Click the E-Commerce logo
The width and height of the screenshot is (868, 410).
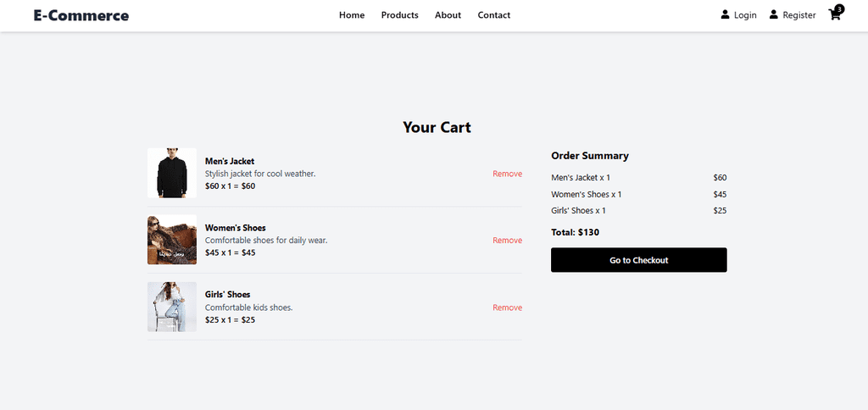click(81, 15)
